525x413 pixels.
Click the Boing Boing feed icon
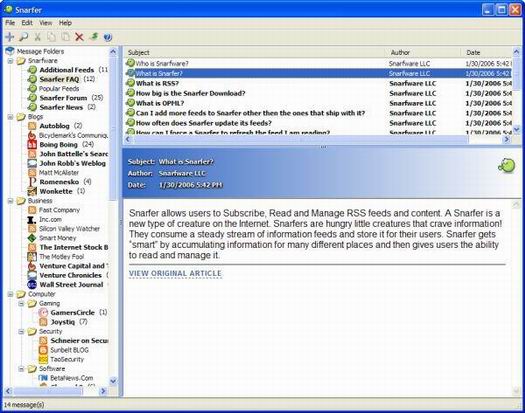pos(32,144)
